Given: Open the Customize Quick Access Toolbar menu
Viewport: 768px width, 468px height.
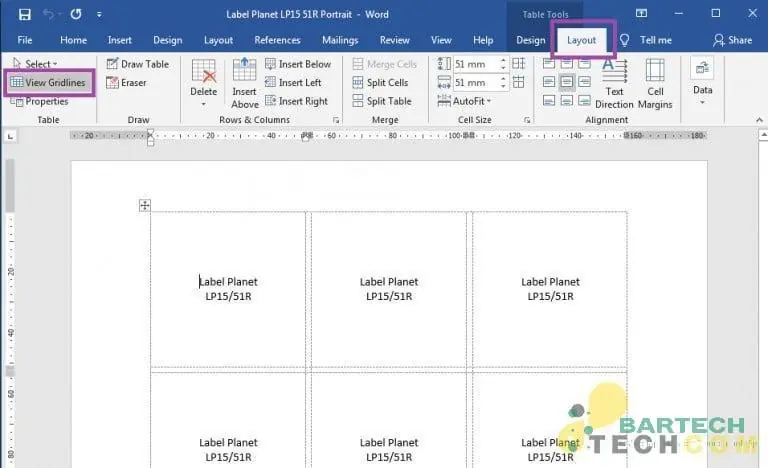Looking at the screenshot, I should (x=99, y=15).
